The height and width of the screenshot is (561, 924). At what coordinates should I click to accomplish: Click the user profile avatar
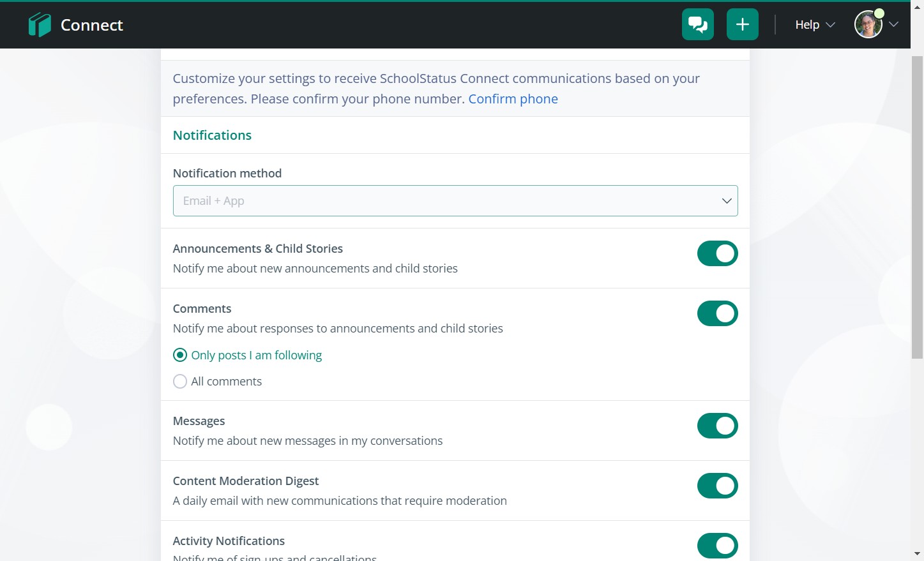point(868,25)
